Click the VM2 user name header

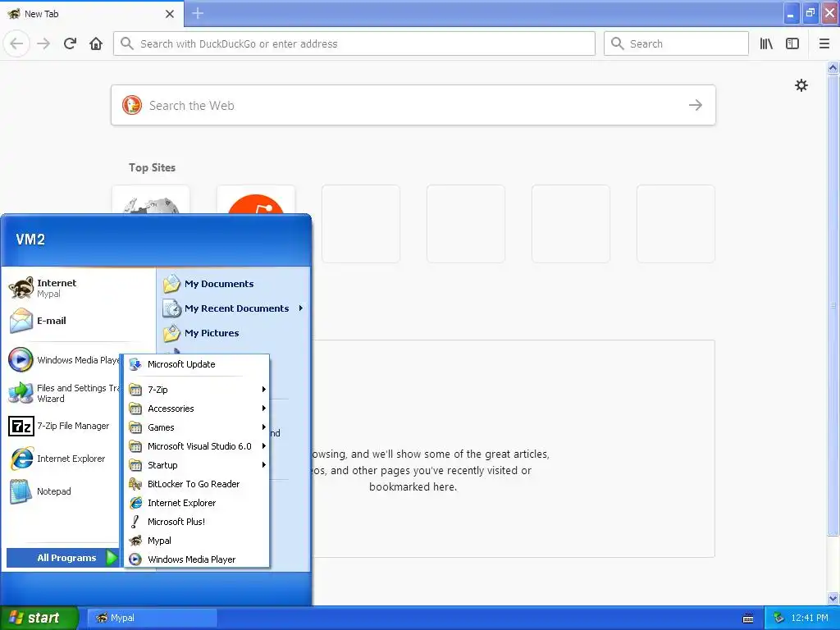[x=30, y=240]
